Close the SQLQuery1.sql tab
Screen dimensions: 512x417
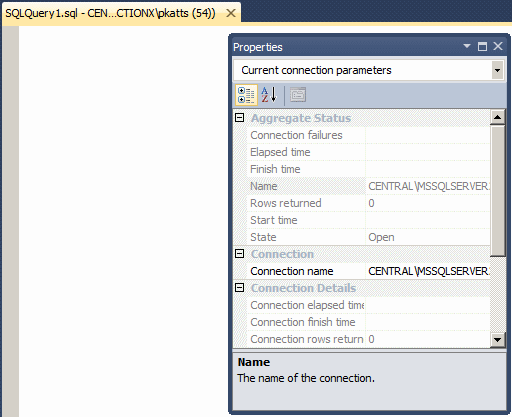[x=231, y=13]
